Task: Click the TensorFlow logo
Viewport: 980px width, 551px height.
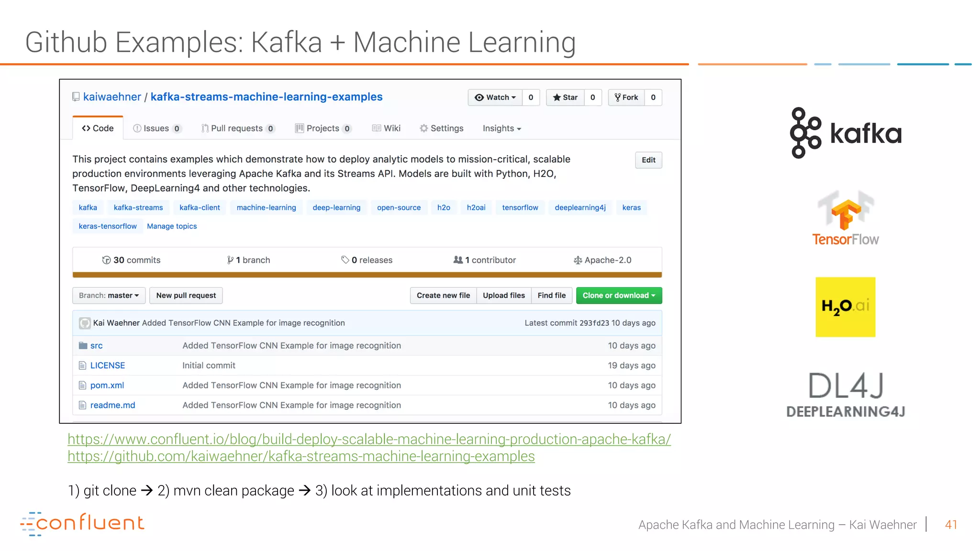Action: (846, 218)
